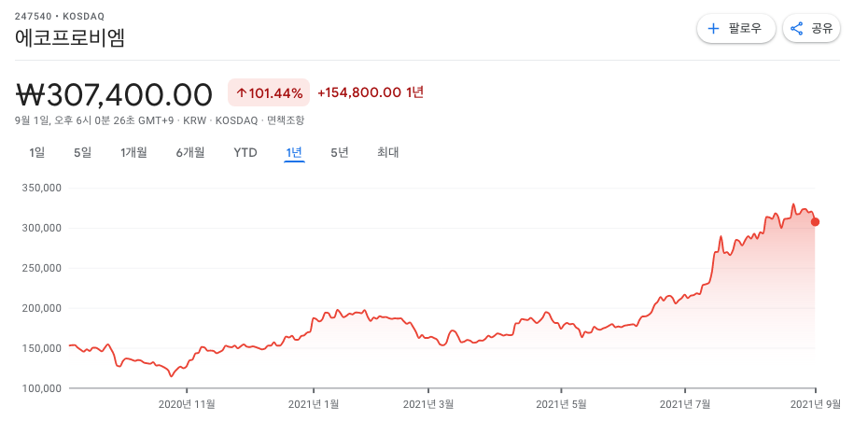Viewport: 868px width, 421px height.
Task: Click the ₩307,400.00 price value
Action: pyautogui.click(x=114, y=94)
